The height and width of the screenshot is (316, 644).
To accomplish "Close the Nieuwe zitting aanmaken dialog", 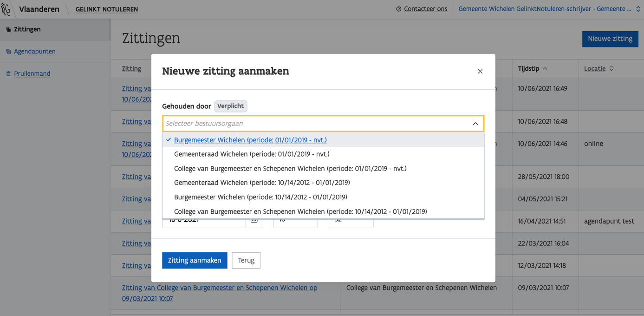I will point(480,71).
